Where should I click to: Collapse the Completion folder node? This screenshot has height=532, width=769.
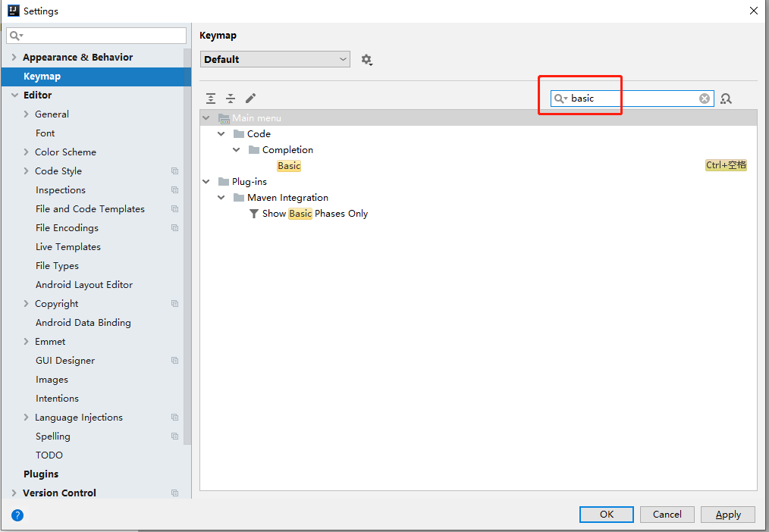point(237,150)
